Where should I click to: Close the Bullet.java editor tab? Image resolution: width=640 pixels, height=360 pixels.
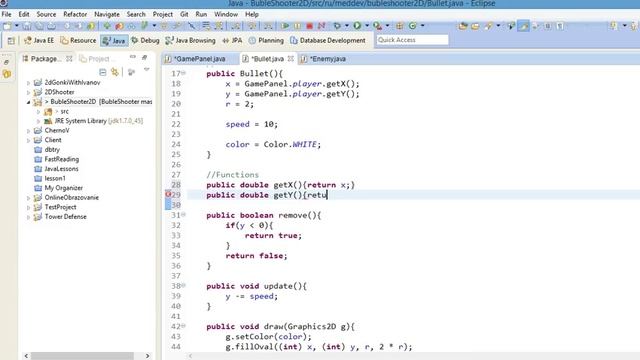click(x=291, y=59)
